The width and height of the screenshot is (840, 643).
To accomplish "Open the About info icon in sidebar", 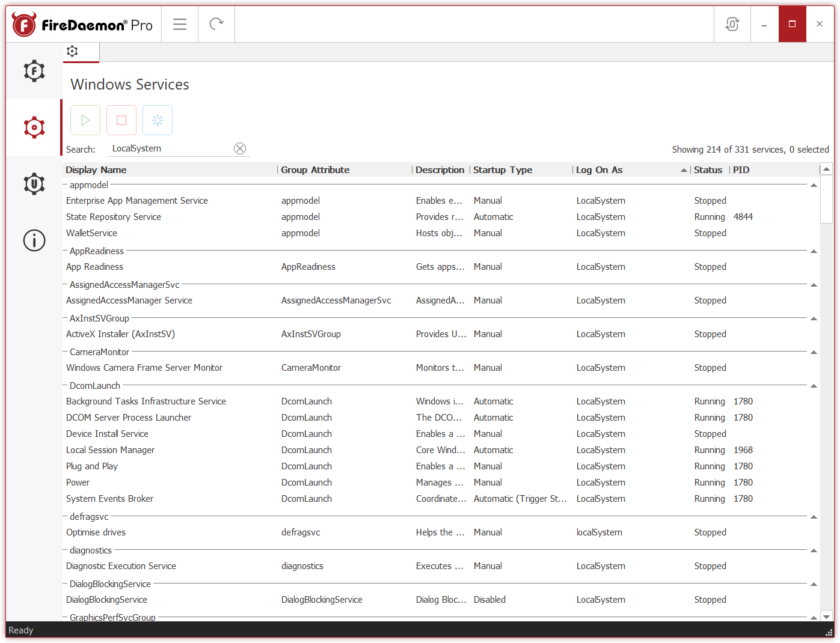I will click(x=34, y=240).
